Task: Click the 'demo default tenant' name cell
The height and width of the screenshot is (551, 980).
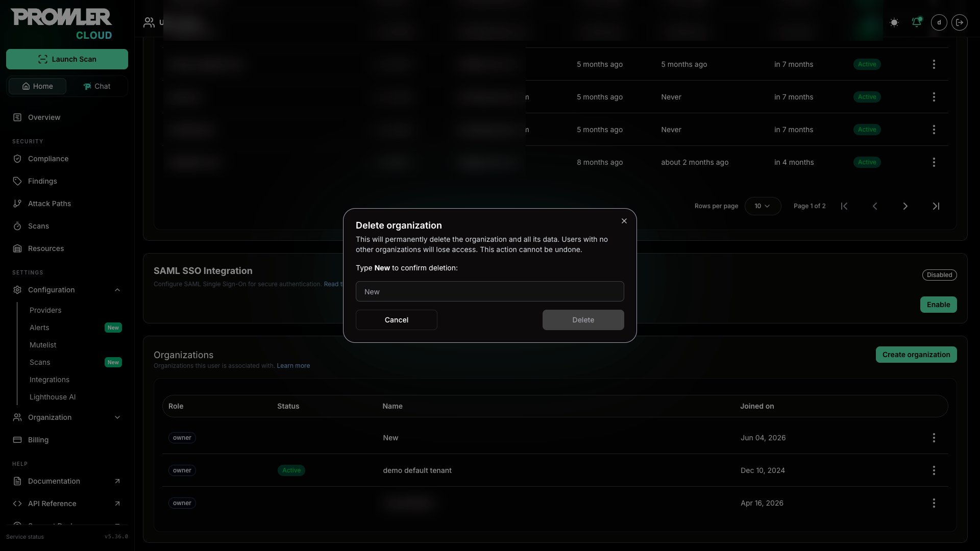Action: [417, 470]
